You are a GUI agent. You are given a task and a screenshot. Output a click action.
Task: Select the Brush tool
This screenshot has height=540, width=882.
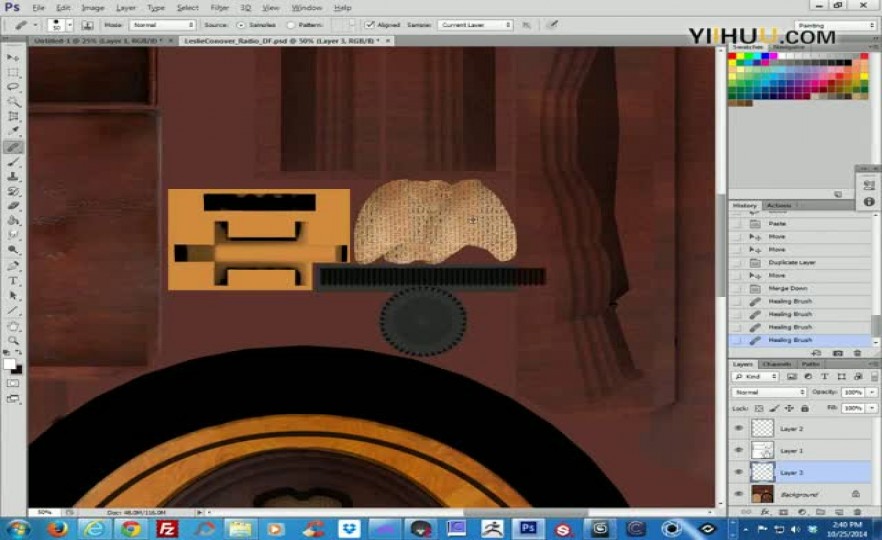click(x=13, y=162)
